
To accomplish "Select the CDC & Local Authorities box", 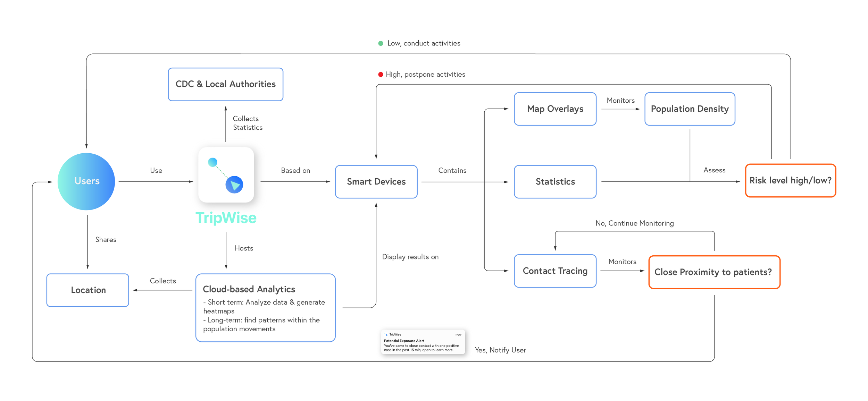I will 225,84.
